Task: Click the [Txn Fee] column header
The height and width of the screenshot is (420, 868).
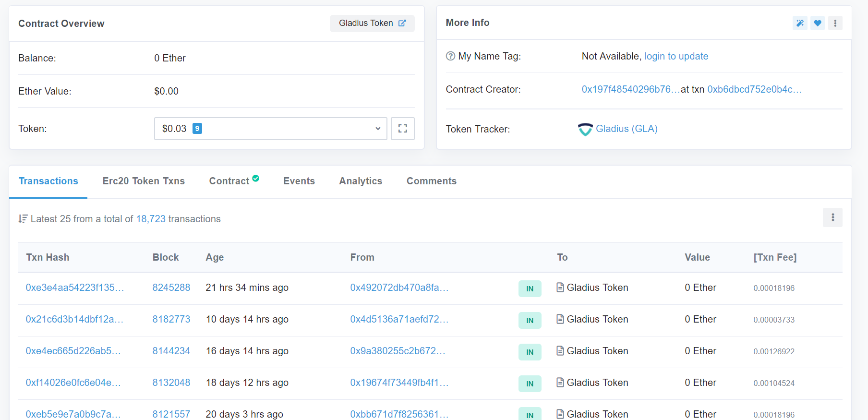Action: [x=775, y=257]
